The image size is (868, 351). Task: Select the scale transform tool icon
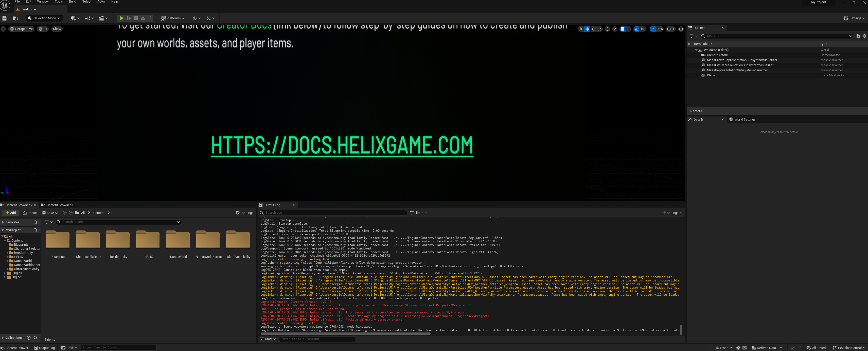click(599, 29)
